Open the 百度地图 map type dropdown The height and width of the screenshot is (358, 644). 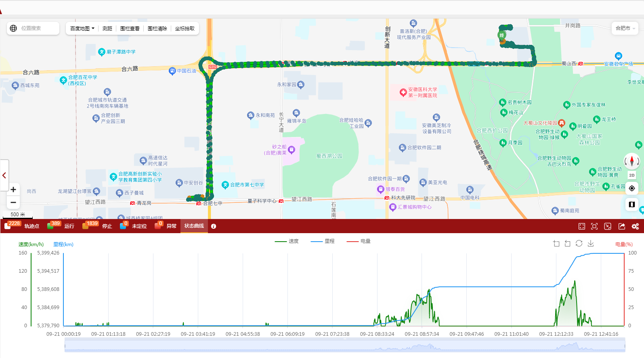pyautogui.click(x=82, y=28)
